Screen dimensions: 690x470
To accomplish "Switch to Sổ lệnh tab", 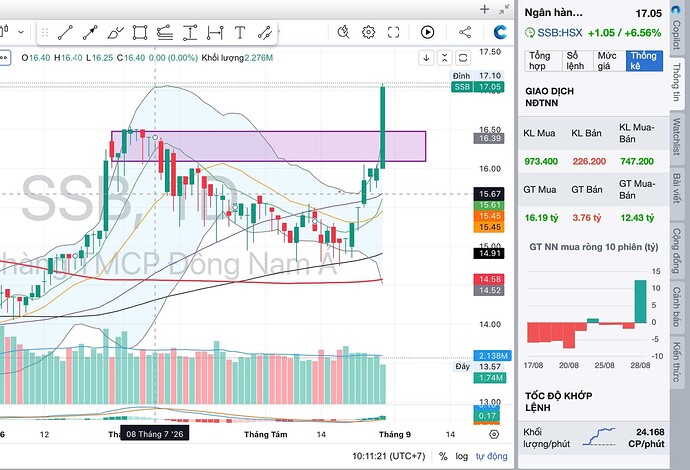I will point(576,61).
